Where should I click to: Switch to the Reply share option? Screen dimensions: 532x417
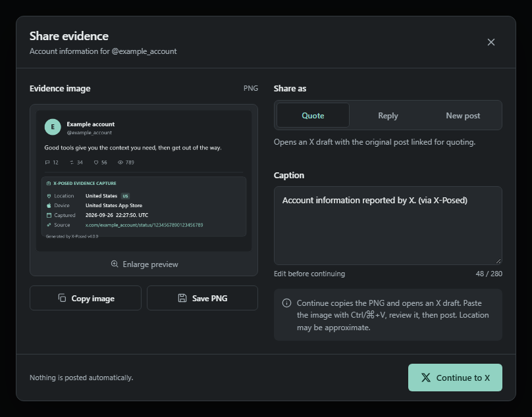point(388,116)
